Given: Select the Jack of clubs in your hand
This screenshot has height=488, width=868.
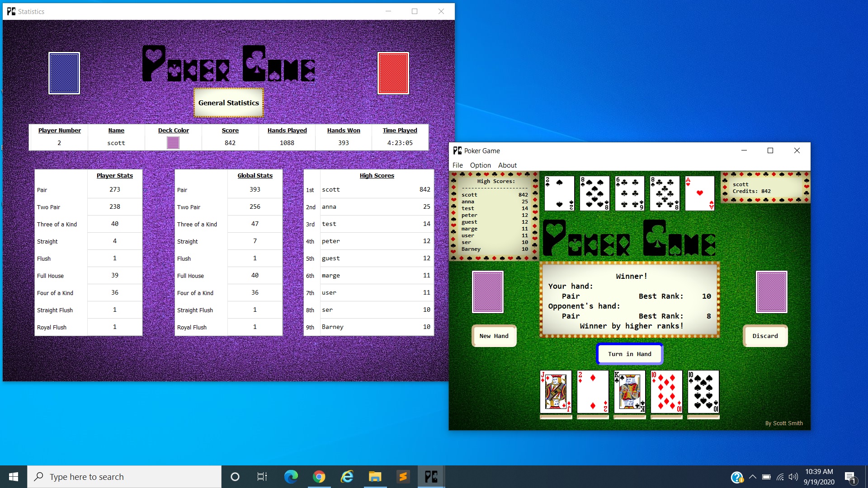Looking at the screenshot, I should pos(556,392).
